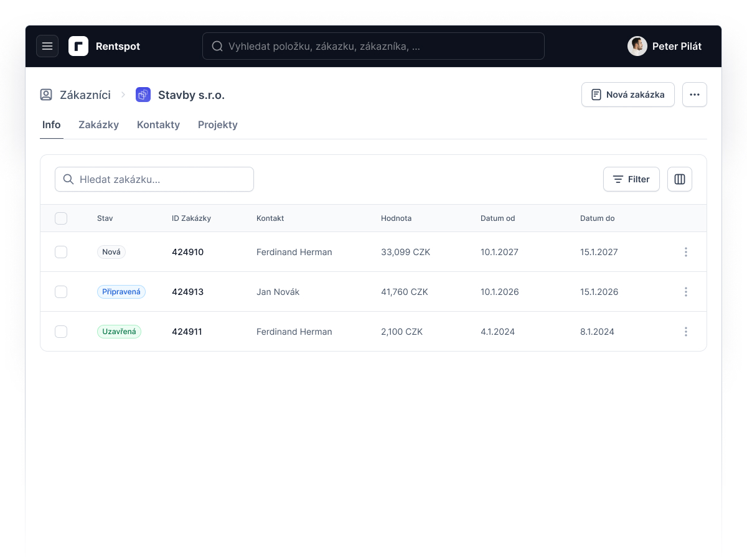Open row actions for order 424910
This screenshot has height=560, width=747.
(x=686, y=252)
